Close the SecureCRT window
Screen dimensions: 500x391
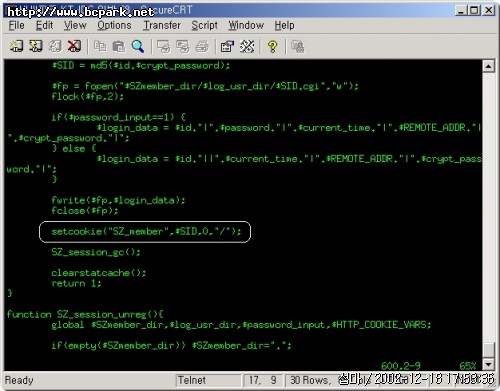(489, 11)
